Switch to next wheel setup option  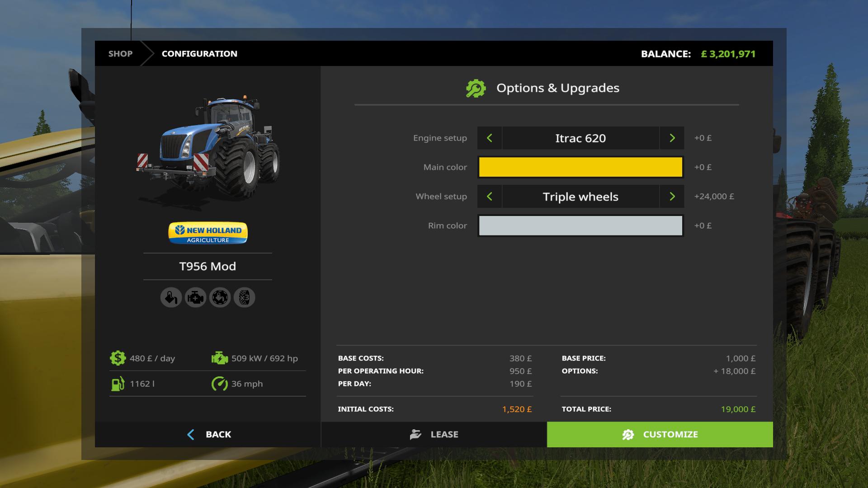[672, 197]
